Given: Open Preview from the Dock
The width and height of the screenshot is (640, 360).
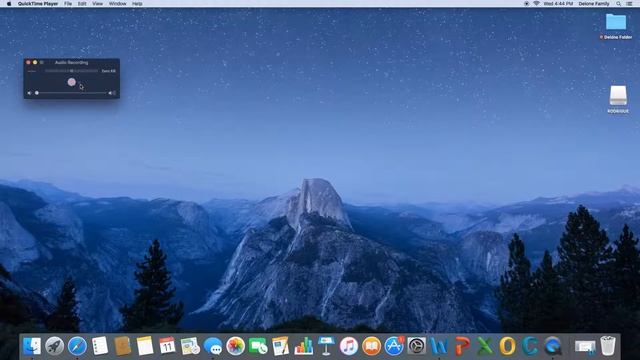Looking at the screenshot, I should point(190,346).
